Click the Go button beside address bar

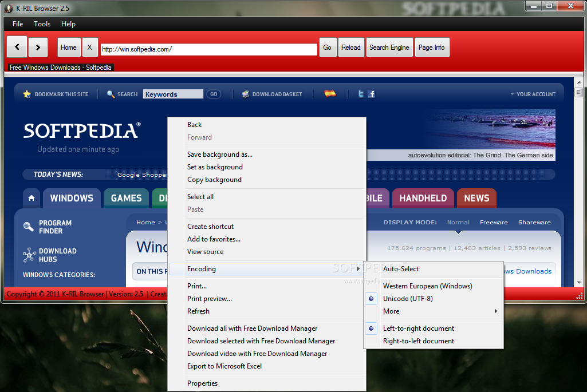coord(328,47)
